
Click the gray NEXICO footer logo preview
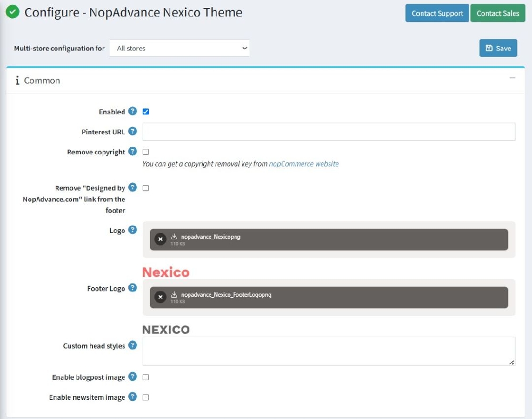pos(166,330)
